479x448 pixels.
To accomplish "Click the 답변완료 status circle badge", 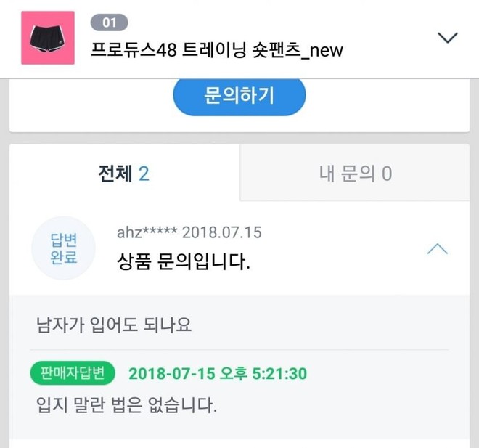I will [64, 248].
